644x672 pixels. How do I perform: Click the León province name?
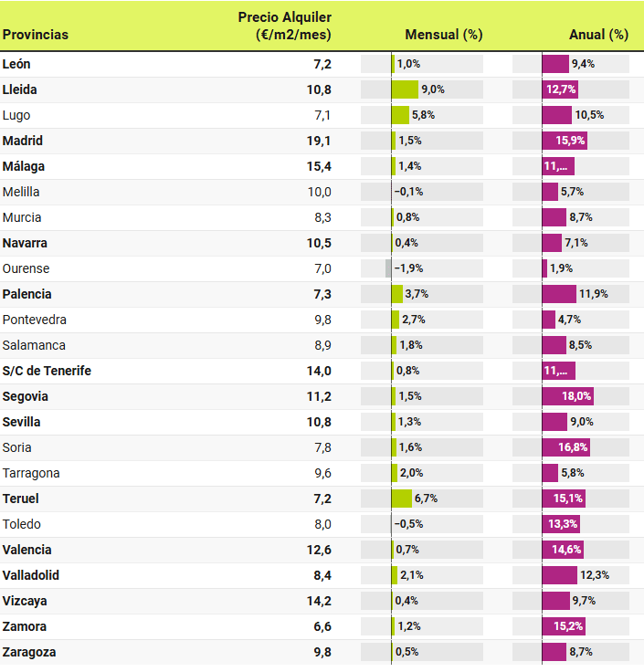[16, 64]
